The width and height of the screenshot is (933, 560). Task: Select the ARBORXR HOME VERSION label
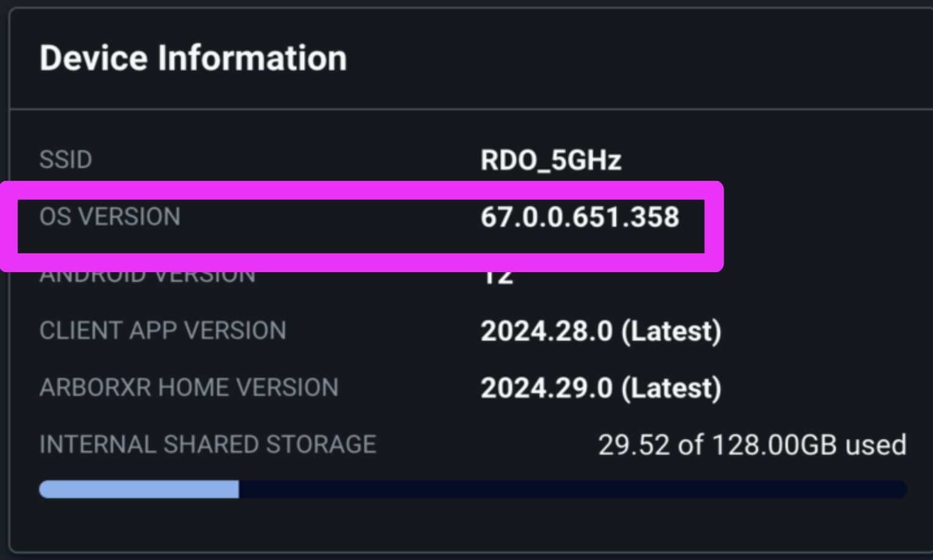[189, 388]
